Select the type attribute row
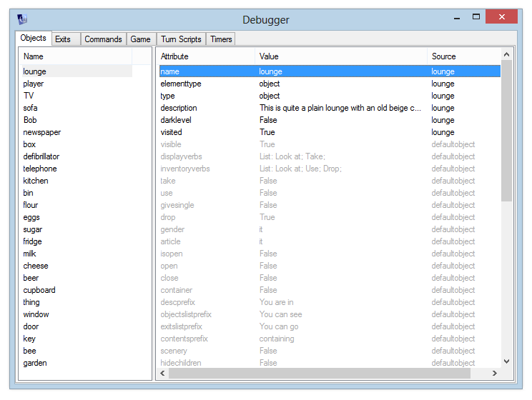 click(330, 96)
